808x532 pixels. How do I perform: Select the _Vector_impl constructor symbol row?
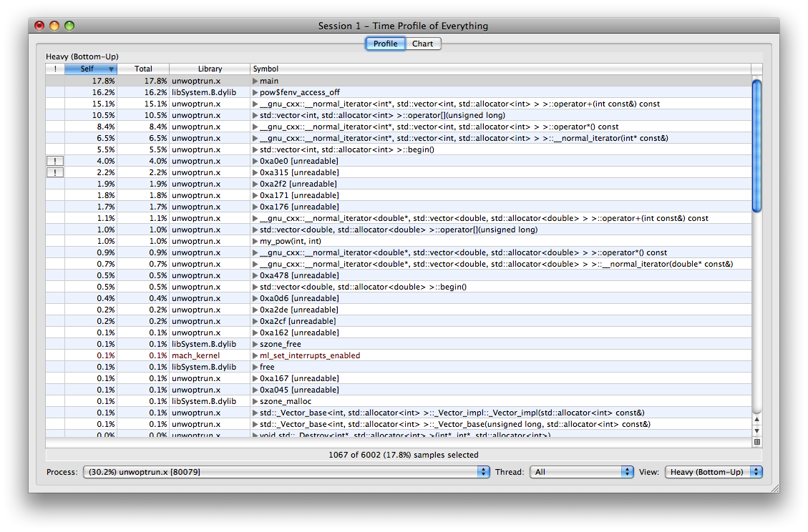pos(399,413)
